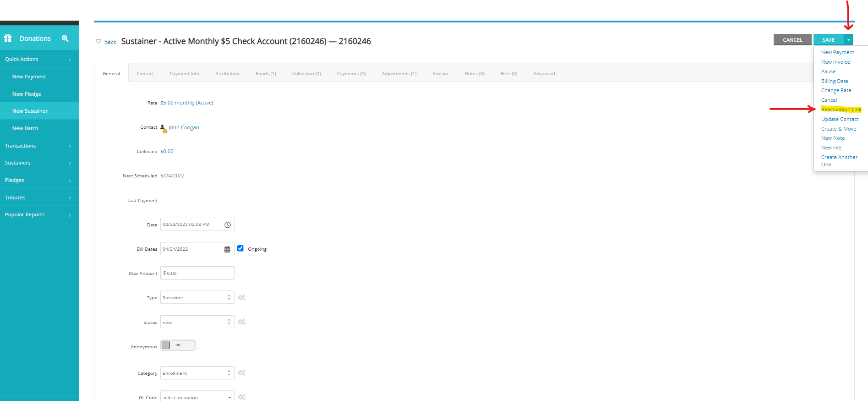Viewport: 868px width, 401px height.
Task: Click the gears icon next to Type
Action: point(242,297)
